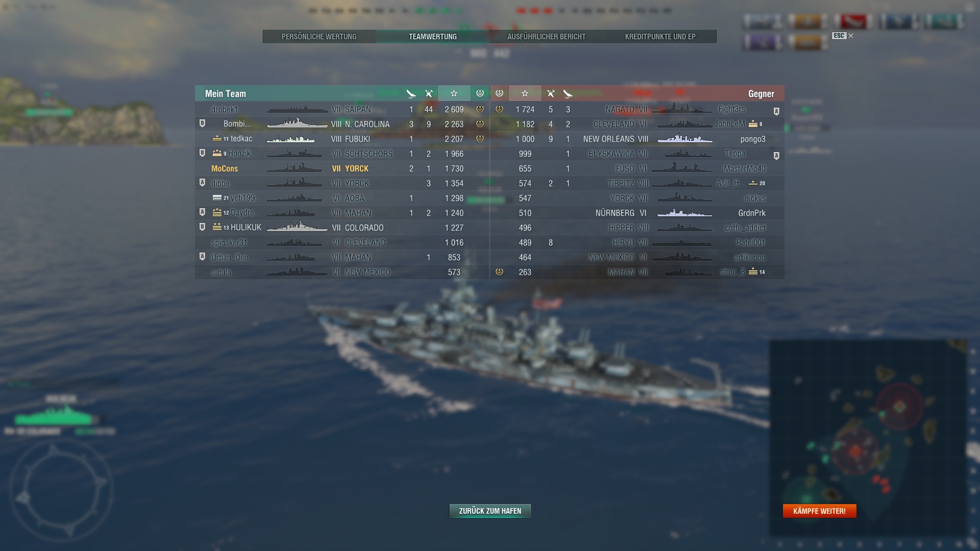Open the Persönliche Wertung tab

click(319, 37)
